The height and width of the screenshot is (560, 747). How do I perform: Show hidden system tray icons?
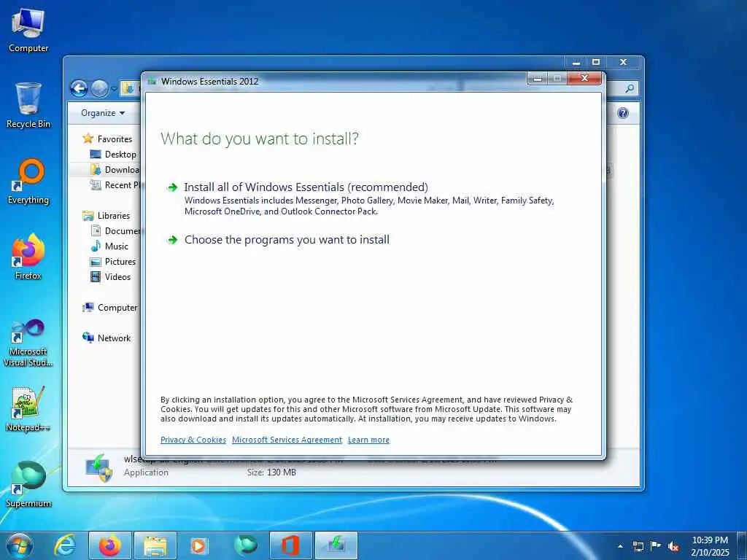(x=620, y=546)
